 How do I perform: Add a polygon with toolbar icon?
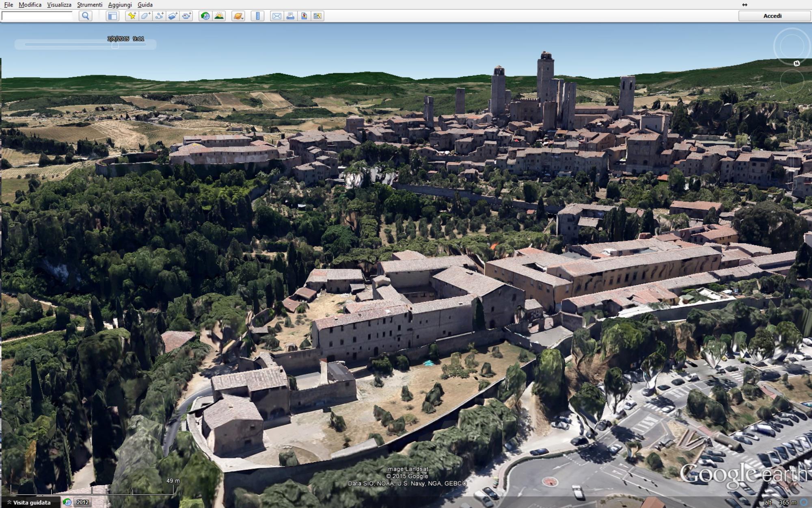click(145, 16)
